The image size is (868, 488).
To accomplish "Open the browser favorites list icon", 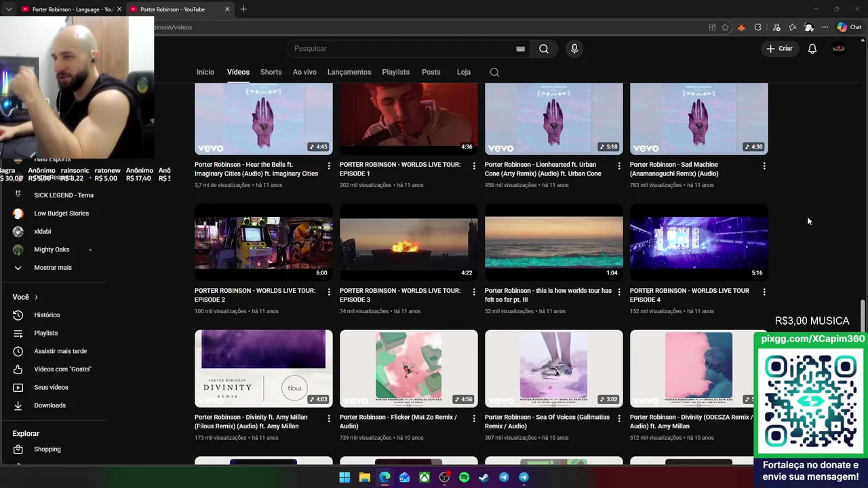I will pos(792,27).
